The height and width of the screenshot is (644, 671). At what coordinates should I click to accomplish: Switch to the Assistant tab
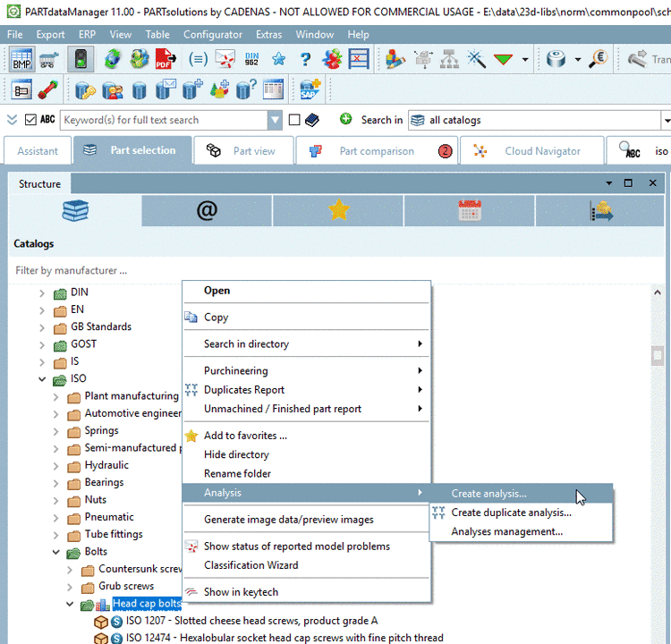(x=38, y=150)
